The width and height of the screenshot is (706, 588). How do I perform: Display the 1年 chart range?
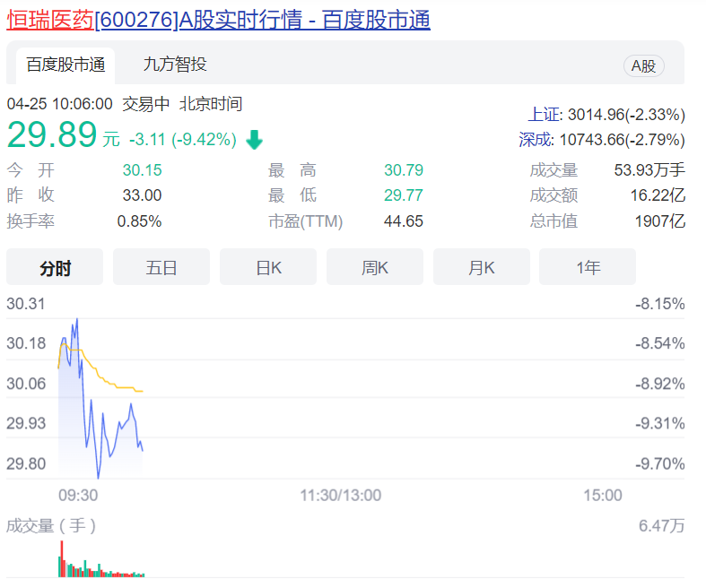[588, 267]
